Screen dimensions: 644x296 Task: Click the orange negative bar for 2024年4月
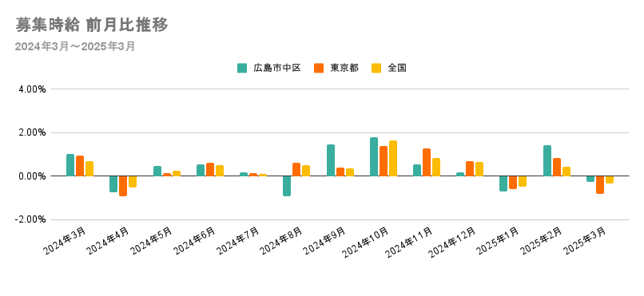123,186
